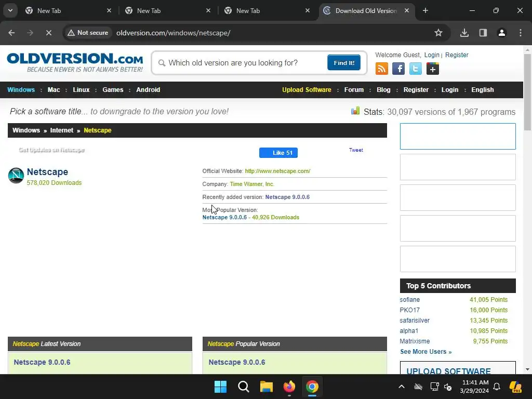Click Register link beside Welcome Guest
Image resolution: width=532 pixels, height=399 pixels.
tap(457, 55)
